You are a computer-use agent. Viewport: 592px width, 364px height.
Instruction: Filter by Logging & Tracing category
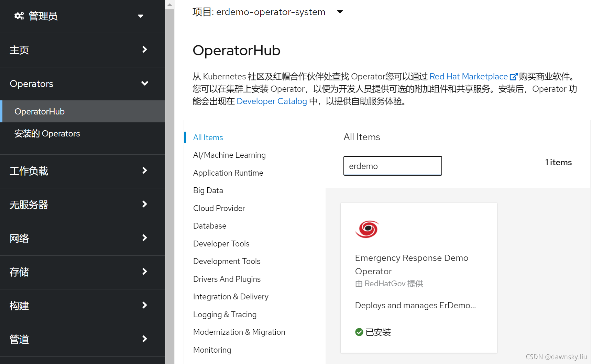pos(225,315)
